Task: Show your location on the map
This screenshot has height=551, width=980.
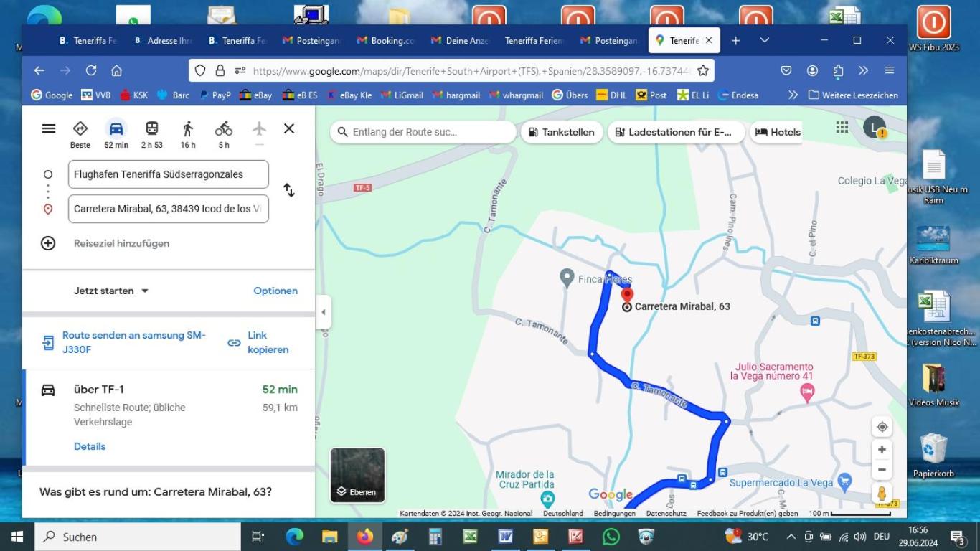Action: click(x=882, y=426)
